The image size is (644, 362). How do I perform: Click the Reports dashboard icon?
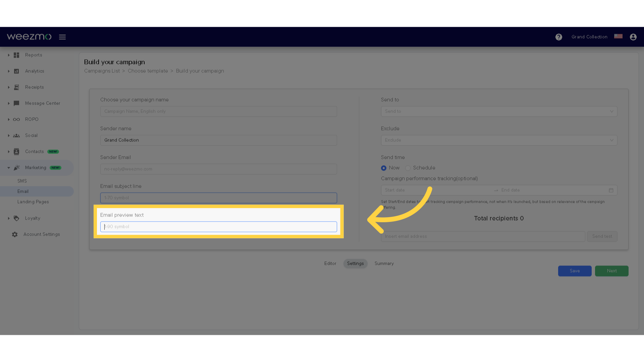(x=16, y=55)
